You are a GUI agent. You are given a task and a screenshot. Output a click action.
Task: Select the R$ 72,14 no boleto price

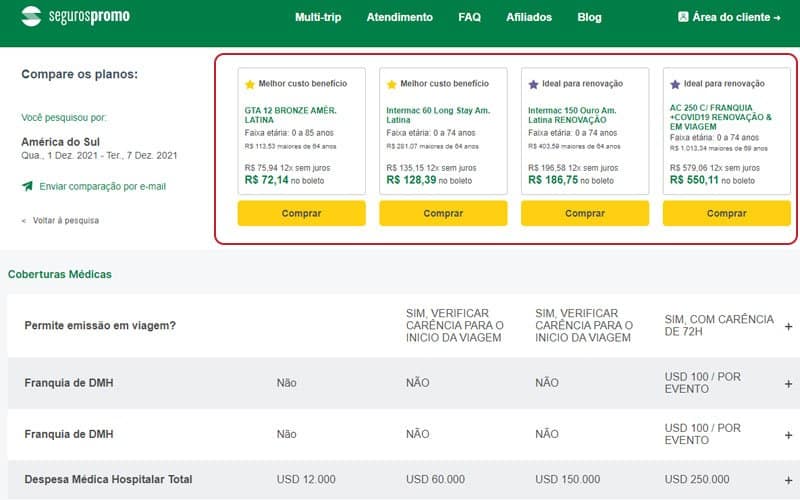pos(284,180)
